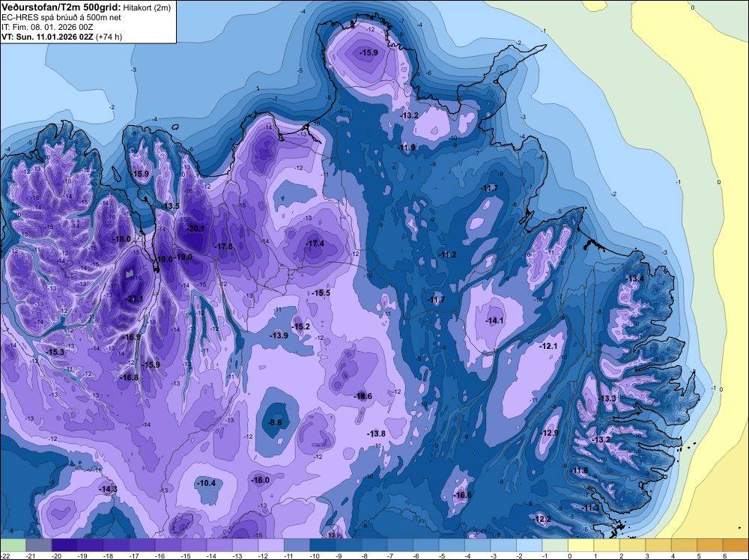Viewport: 749px width, 560px height.
Task: Select the orange legend swatch labeled 6
Action: coord(736,545)
